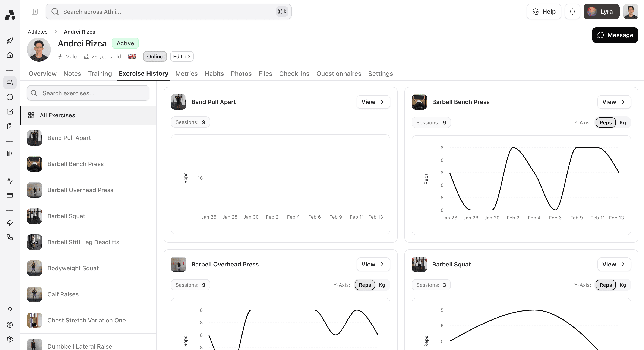Open the exercise library icon in sidebar
644x350 pixels.
click(x=10, y=154)
